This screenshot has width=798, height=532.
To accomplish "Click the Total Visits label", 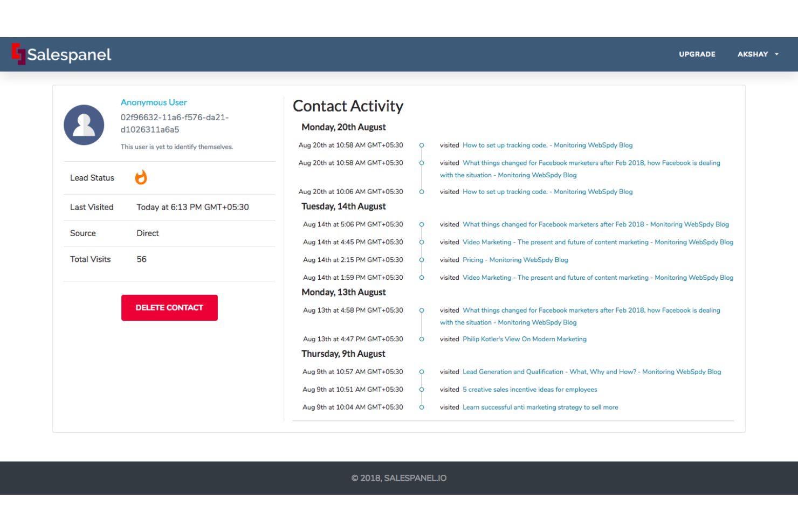I will (90, 259).
